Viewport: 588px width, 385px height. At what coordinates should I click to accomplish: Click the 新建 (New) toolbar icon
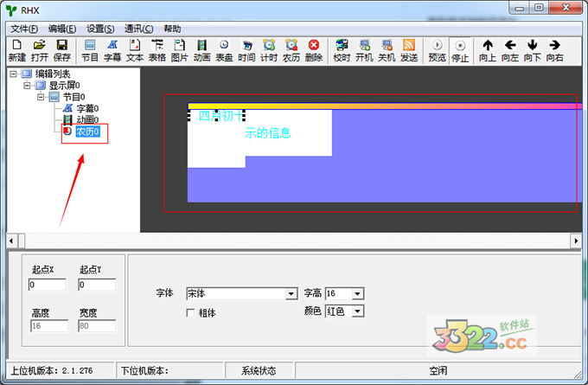click(x=17, y=50)
